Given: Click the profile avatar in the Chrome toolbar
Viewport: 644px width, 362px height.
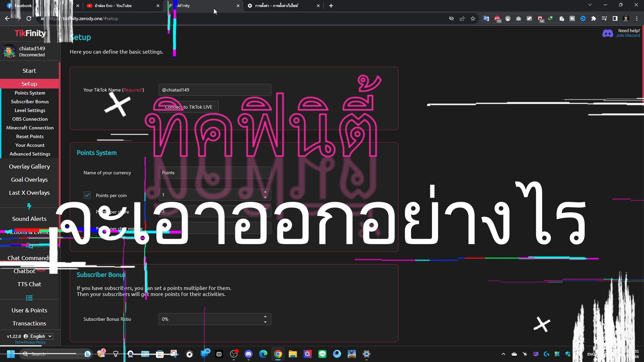Looking at the screenshot, I should tap(626, 18).
